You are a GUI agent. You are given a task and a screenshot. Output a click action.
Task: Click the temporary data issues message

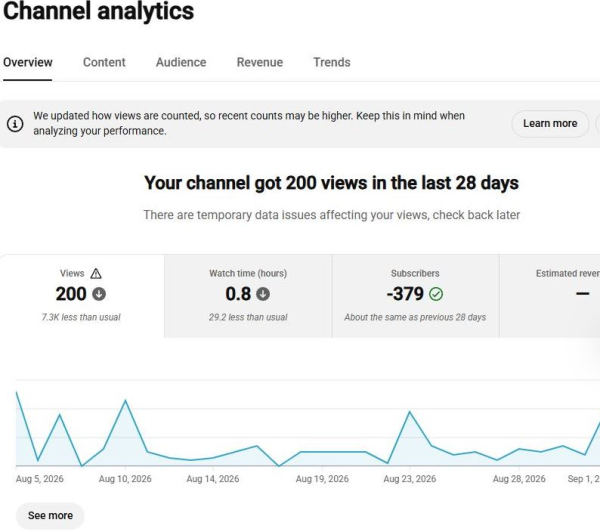(332, 215)
